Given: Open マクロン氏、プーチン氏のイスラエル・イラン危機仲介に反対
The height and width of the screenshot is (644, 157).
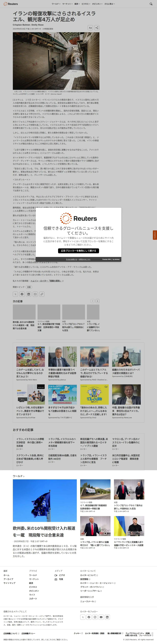Looking at the screenshot, I should tap(126, 442).
